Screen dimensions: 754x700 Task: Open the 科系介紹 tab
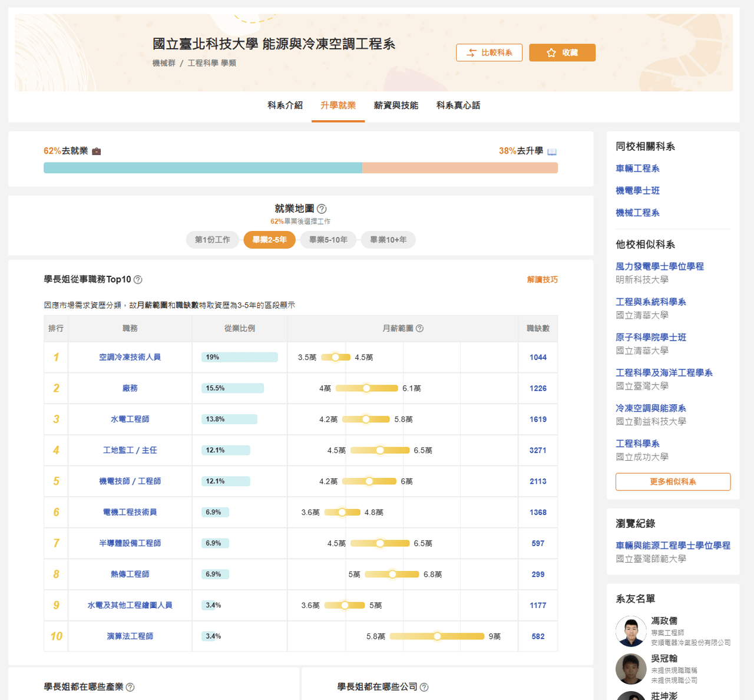tap(285, 105)
